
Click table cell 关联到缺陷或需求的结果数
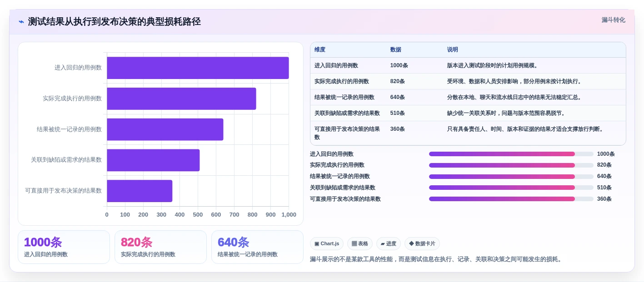[x=347, y=113]
